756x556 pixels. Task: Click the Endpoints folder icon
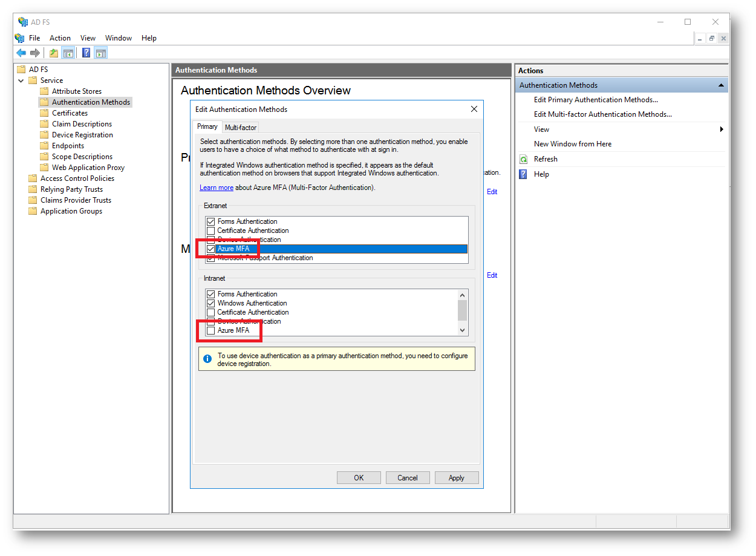pyautogui.click(x=44, y=146)
